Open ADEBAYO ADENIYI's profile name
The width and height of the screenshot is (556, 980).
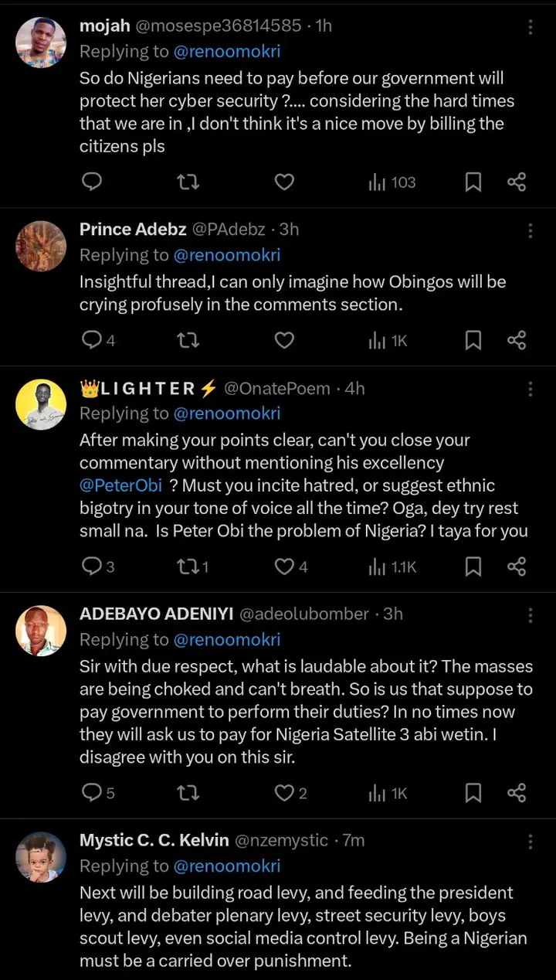point(154,614)
